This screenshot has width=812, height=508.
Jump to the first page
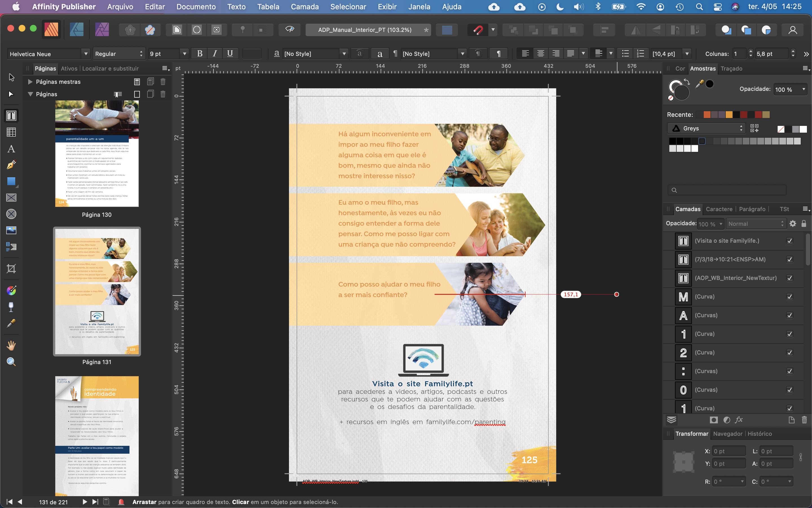point(9,502)
